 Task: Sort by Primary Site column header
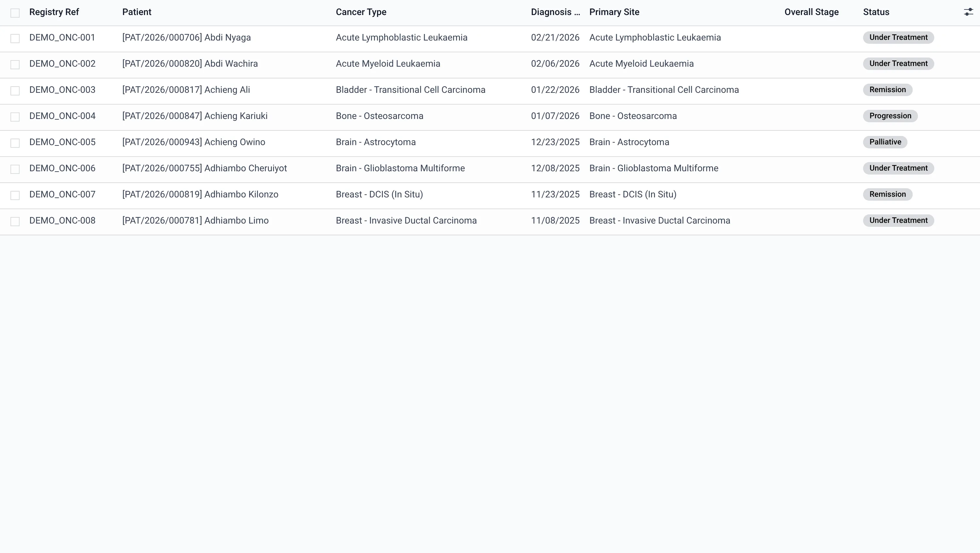click(614, 12)
